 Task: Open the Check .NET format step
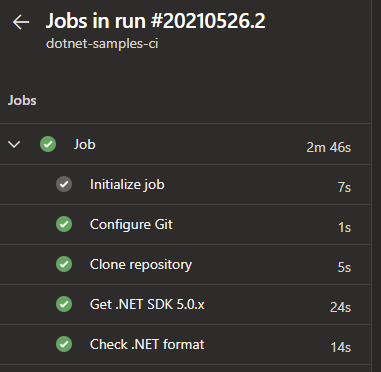coord(185,344)
